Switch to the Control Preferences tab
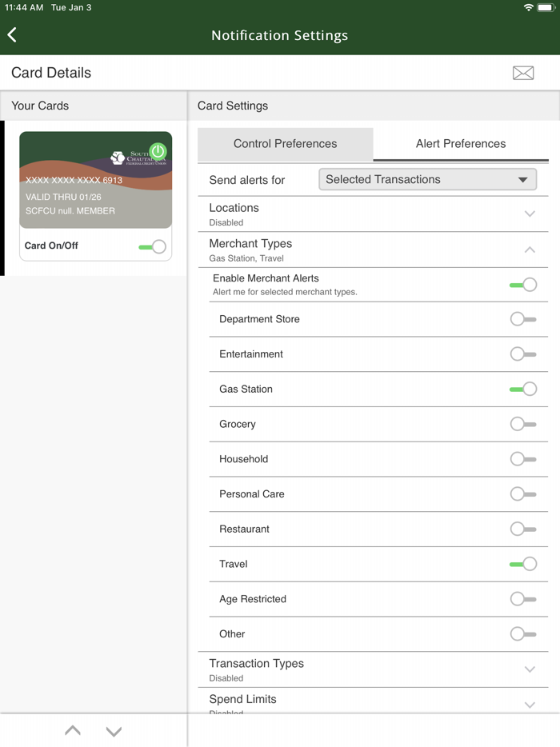 pos(286,144)
